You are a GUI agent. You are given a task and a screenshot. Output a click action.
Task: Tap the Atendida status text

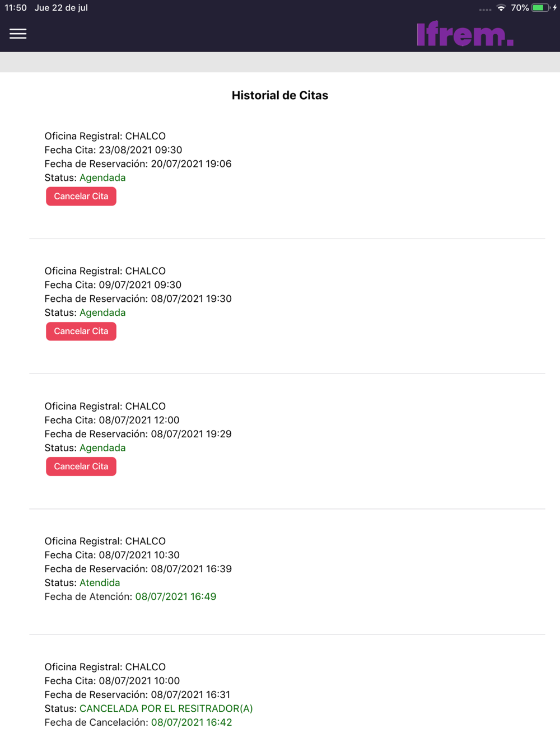click(100, 583)
